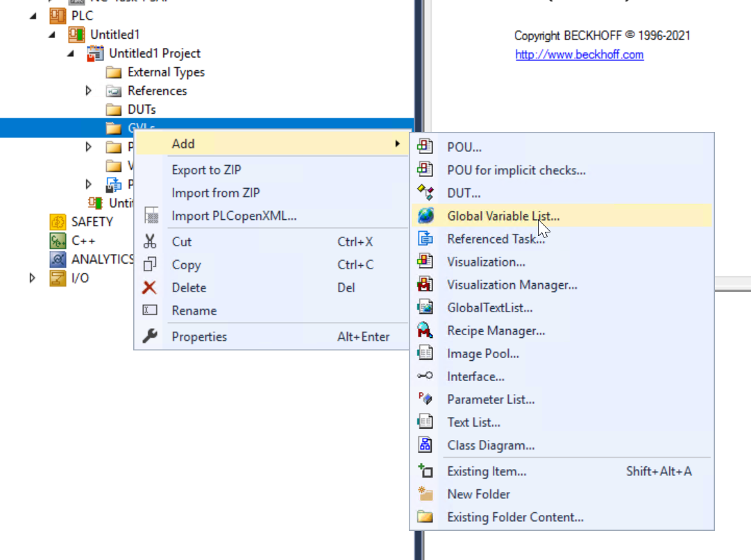
Task: Open the http://www.beckhoff.com link
Action: pyautogui.click(x=580, y=55)
